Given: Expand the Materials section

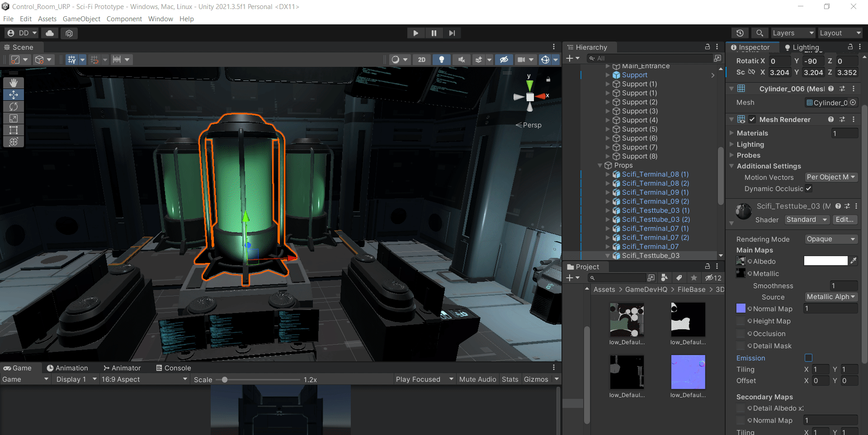Looking at the screenshot, I should (732, 133).
